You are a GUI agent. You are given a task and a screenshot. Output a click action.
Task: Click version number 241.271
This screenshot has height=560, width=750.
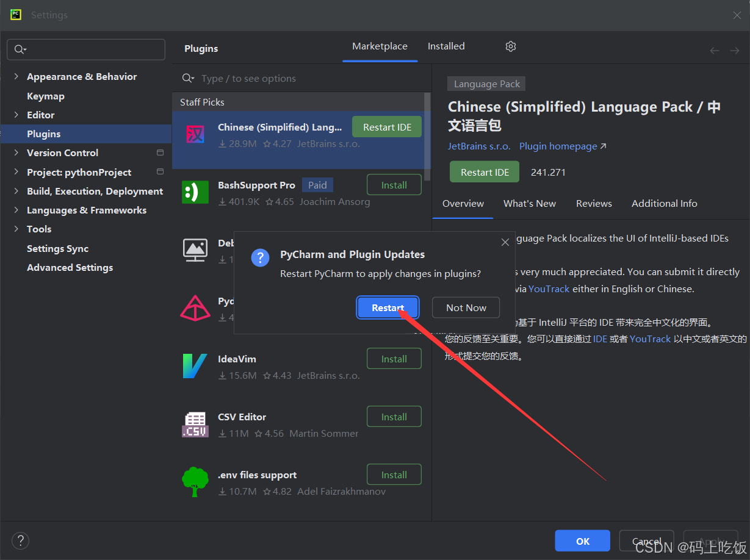click(548, 172)
